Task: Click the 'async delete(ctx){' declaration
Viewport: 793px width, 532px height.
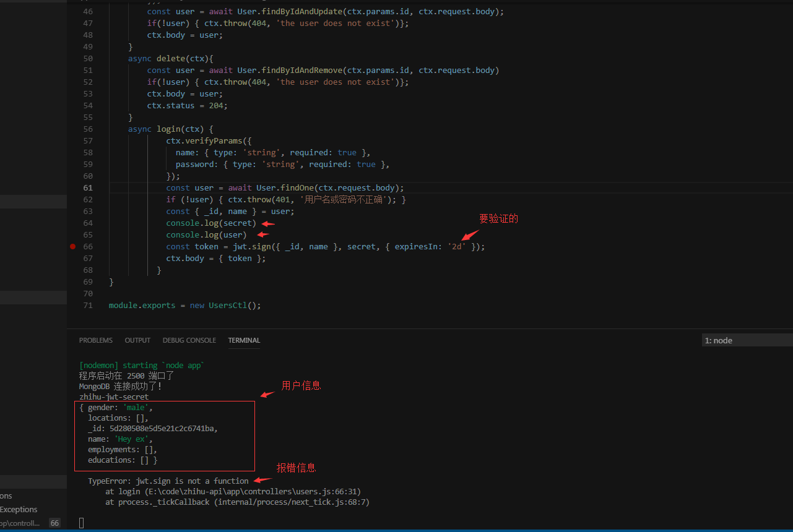Action: (x=171, y=58)
